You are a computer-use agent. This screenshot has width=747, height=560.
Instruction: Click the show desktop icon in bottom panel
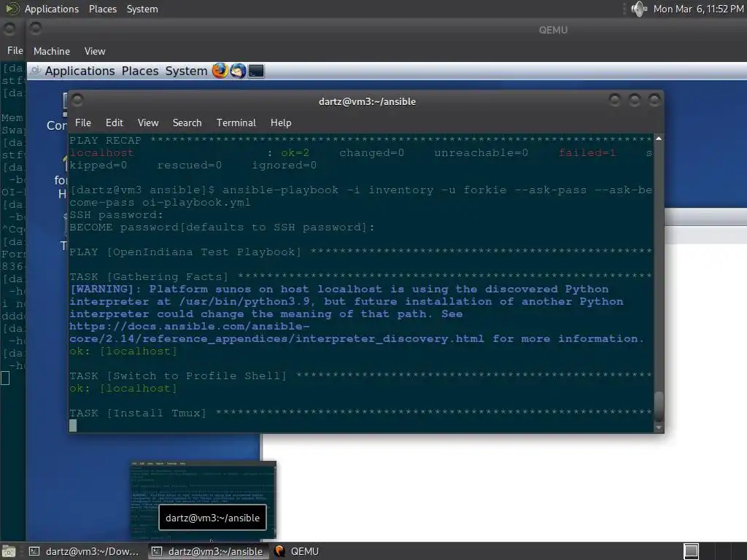tap(9, 551)
